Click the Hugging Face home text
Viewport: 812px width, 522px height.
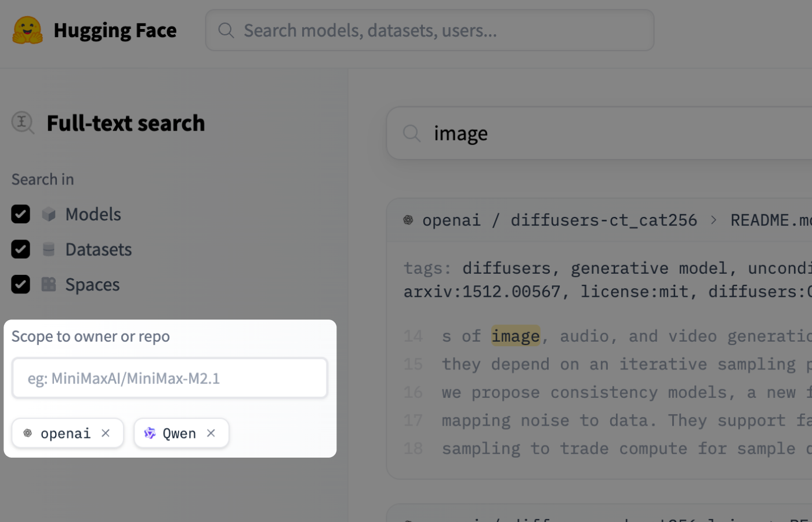pyautogui.click(x=115, y=30)
